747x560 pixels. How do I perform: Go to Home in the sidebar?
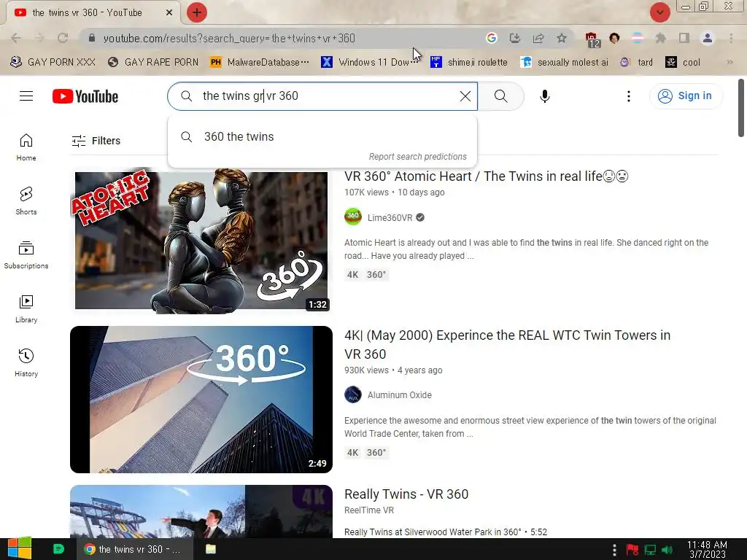(26, 147)
